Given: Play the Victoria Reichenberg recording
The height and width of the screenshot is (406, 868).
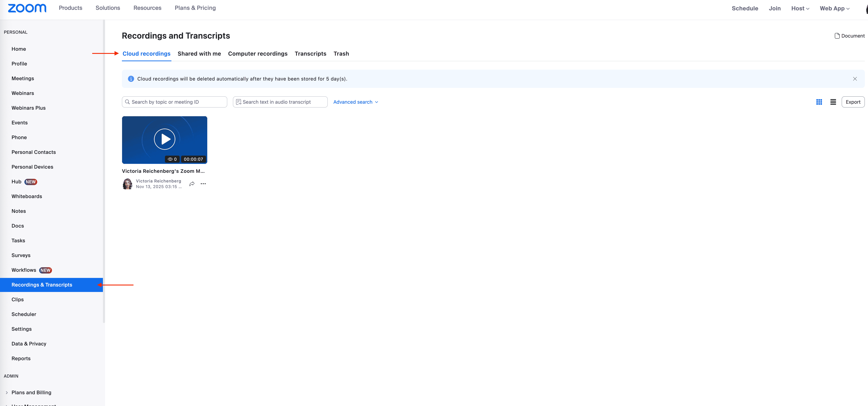Looking at the screenshot, I should tap(164, 139).
